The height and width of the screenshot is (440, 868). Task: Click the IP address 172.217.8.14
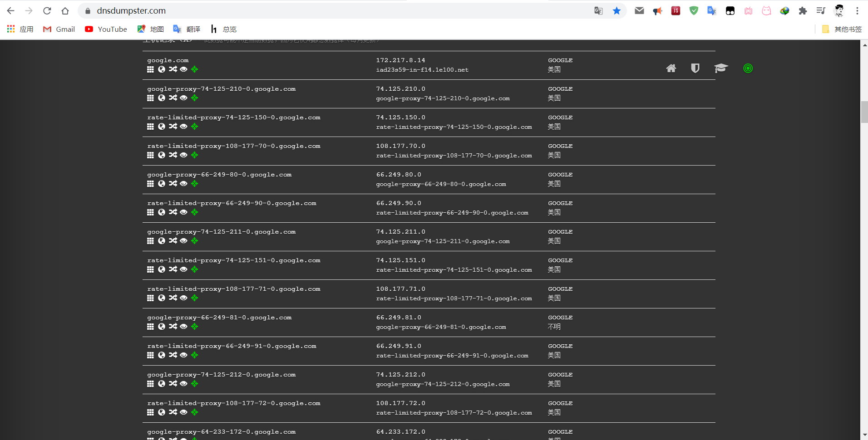click(400, 60)
